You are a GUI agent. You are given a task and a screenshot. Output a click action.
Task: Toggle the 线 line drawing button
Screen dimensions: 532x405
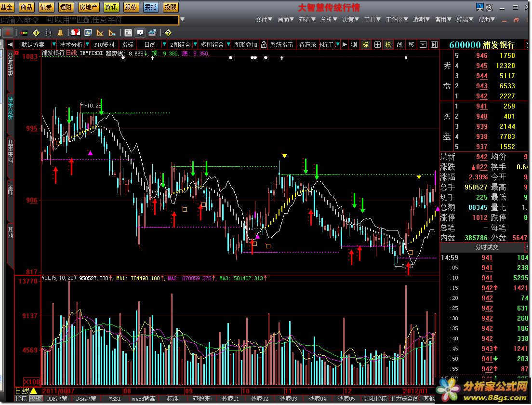click(x=399, y=44)
